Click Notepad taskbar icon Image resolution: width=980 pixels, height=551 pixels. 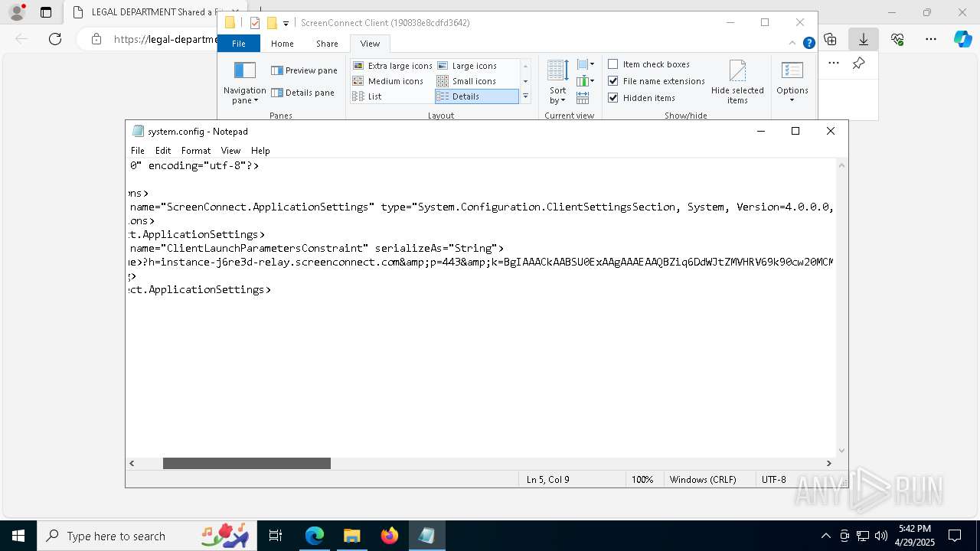[x=426, y=536]
